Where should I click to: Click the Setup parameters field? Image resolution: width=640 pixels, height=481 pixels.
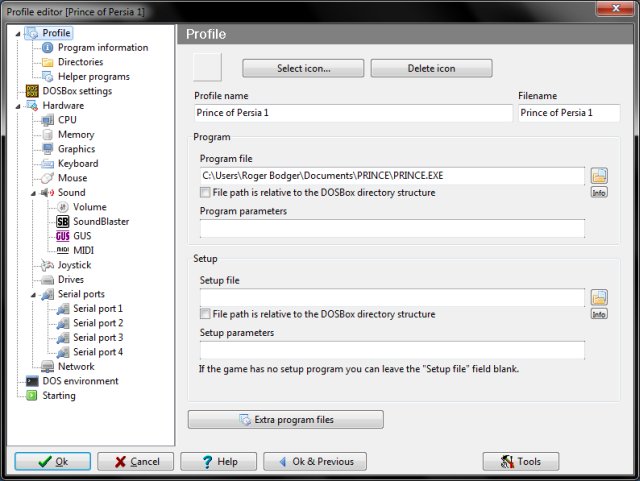[x=392, y=350]
